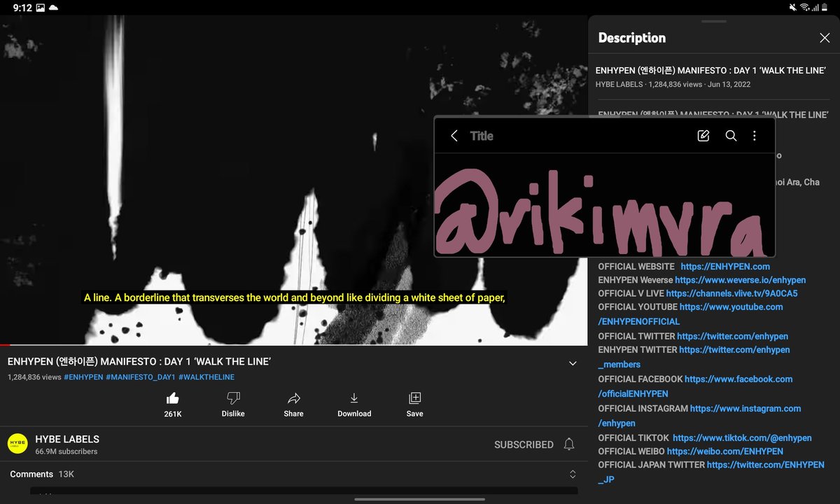
Task: Click the red video progress bar
Action: (x=6, y=344)
